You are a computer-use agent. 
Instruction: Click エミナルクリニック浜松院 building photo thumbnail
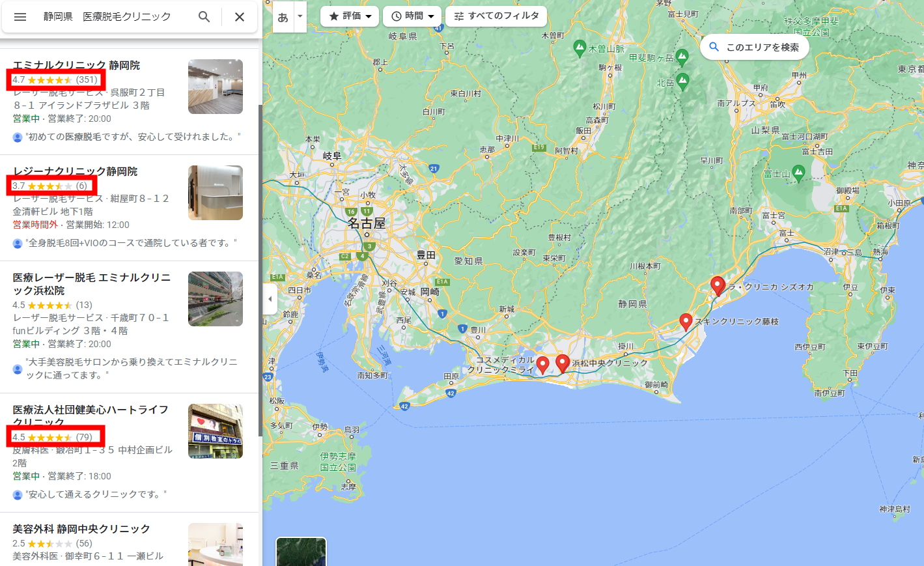coord(216,299)
